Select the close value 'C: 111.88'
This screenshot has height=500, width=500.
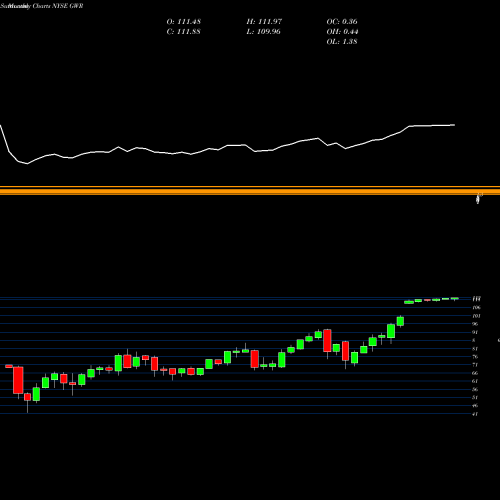point(184,32)
